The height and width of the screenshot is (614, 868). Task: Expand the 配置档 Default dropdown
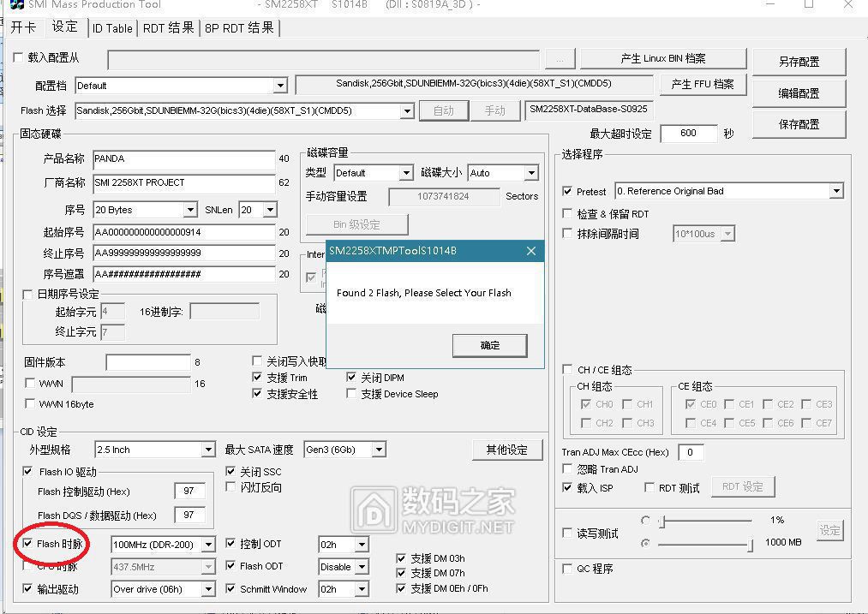coord(281,86)
